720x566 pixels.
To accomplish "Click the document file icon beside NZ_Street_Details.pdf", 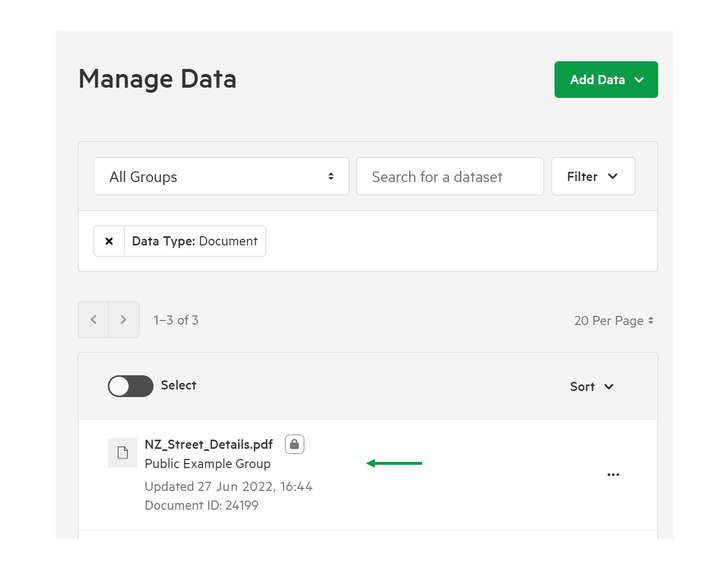I will click(123, 453).
